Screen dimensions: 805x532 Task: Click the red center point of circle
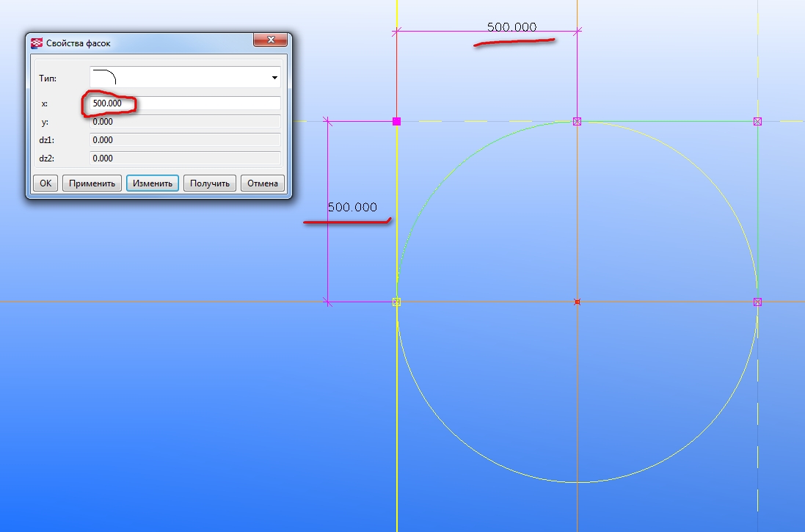[577, 302]
